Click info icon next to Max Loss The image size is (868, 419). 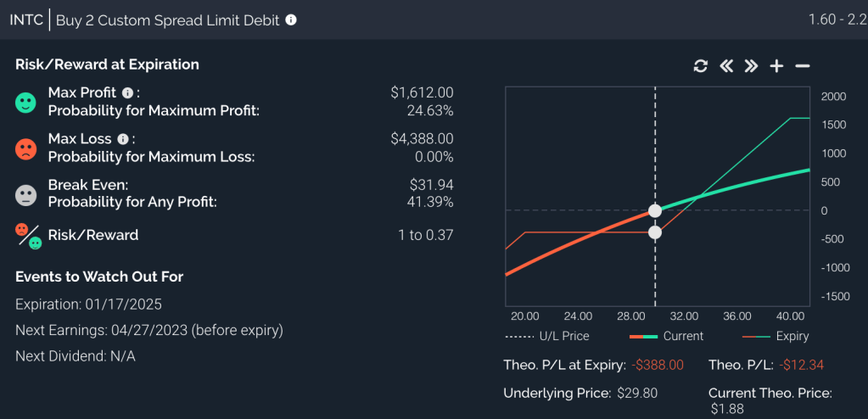coord(122,138)
